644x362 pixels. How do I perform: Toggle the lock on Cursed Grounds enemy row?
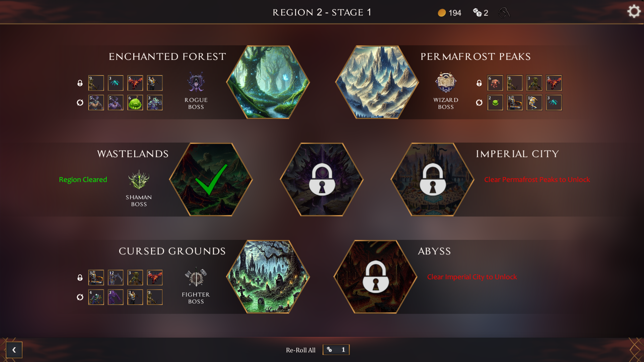pyautogui.click(x=80, y=277)
